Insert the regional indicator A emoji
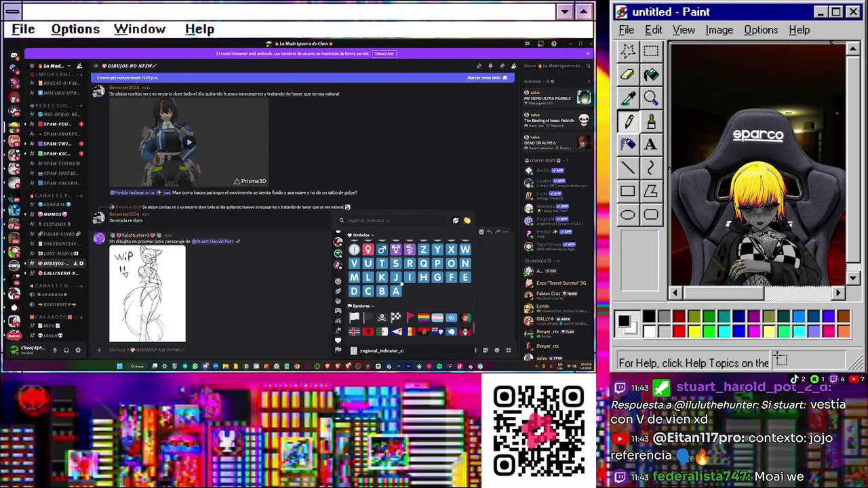 (x=395, y=291)
